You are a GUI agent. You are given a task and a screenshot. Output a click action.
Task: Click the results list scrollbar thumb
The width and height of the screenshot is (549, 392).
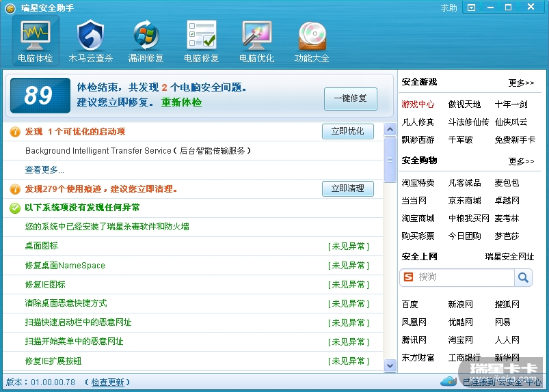click(390, 160)
